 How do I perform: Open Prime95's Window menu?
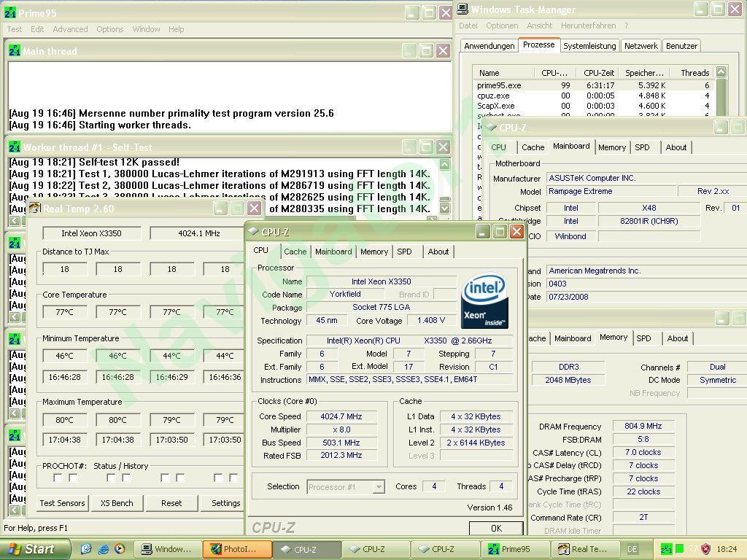point(146,29)
